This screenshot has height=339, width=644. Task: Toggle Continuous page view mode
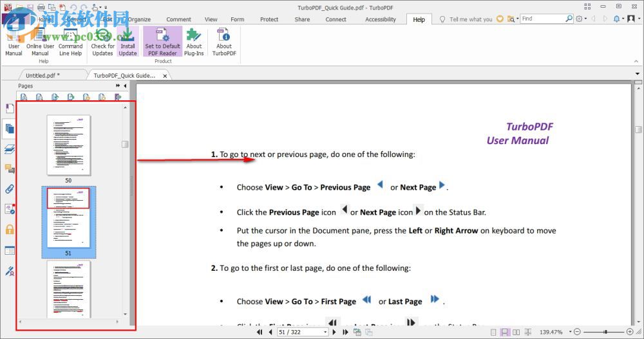coord(505,332)
